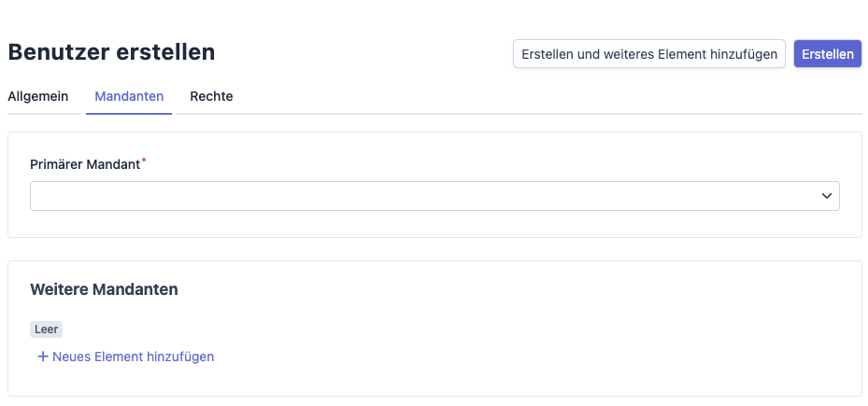Click the Erstellen button
This screenshot has width=868, height=406.
[828, 53]
